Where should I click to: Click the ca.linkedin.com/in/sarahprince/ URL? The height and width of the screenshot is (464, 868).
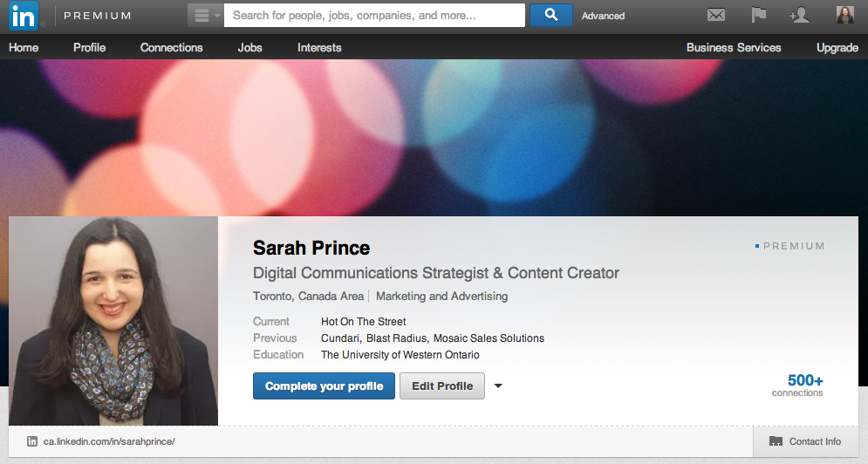click(x=109, y=441)
